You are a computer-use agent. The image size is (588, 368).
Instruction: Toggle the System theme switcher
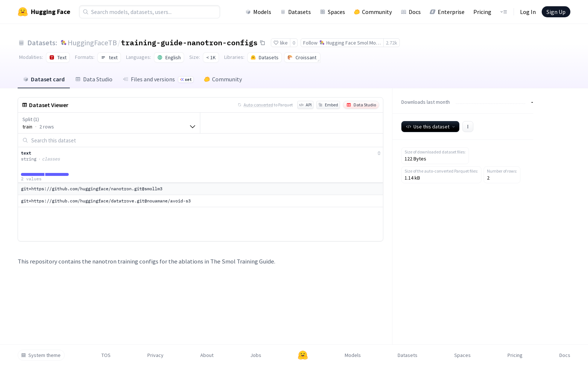[41, 355]
